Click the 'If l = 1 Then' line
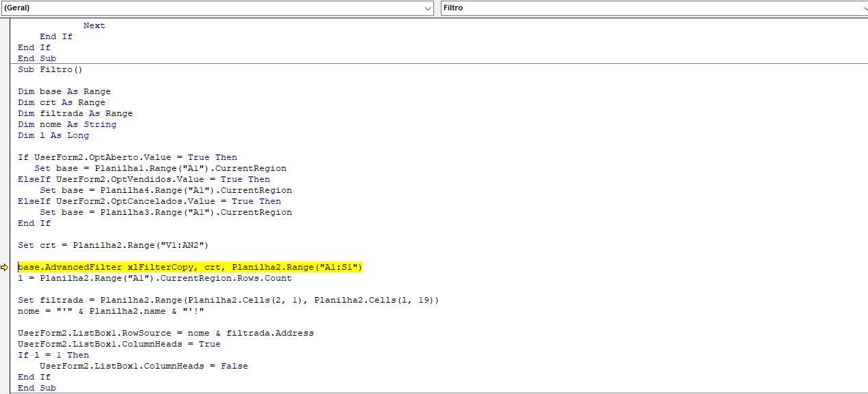The height and width of the screenshot is (394, 868). (53, 355)
